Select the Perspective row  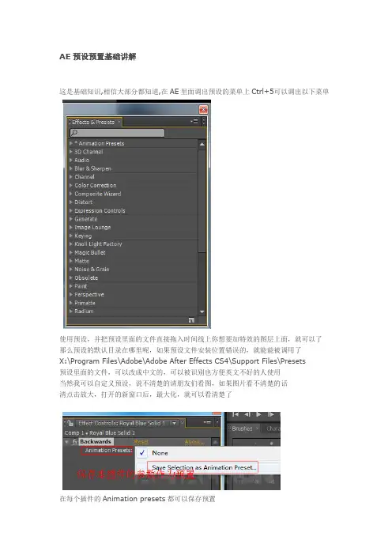pyautogui.click(x=133, y=294)
